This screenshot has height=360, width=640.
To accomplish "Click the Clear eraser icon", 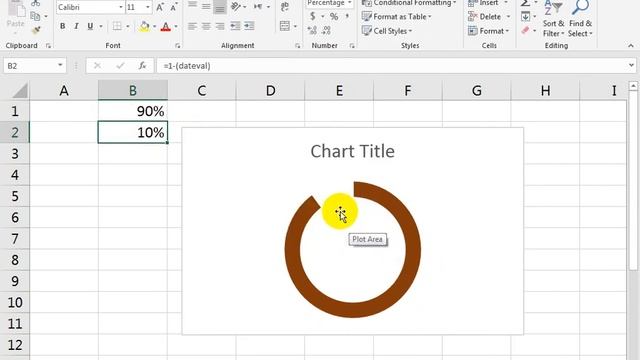I will pyautogui.click(x=525, y=30).
